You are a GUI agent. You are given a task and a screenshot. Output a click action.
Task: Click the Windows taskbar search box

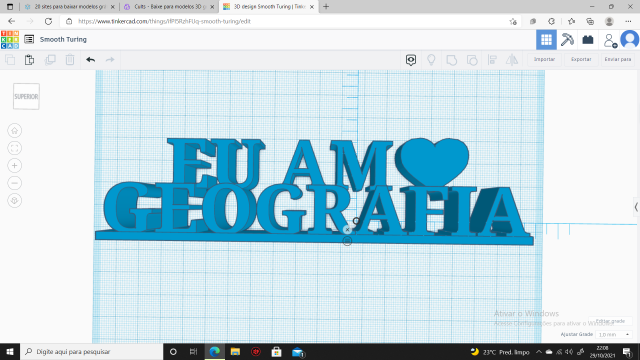tap(91, 351)
